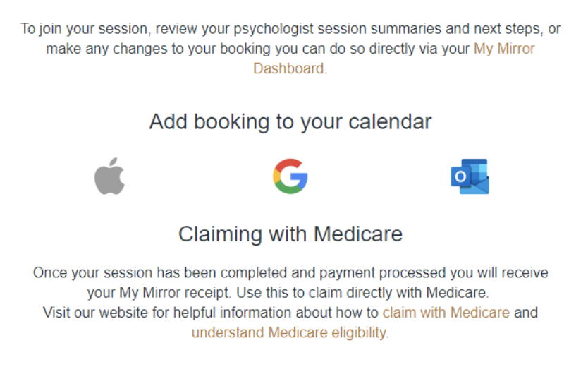Add booking to Google Calendar
Screen dimensions: 588x367
[x=290, y=176]
